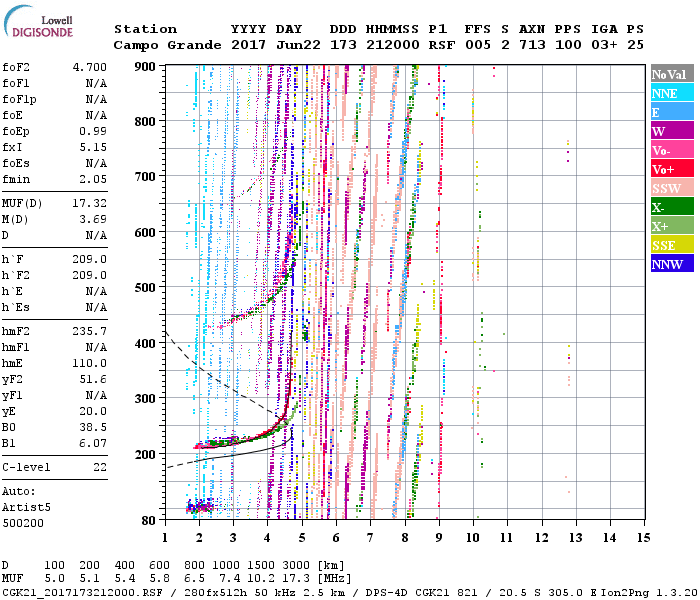700x600 pixels.
Task: Click the B0 value 38.5
Action: click(93, 428)
